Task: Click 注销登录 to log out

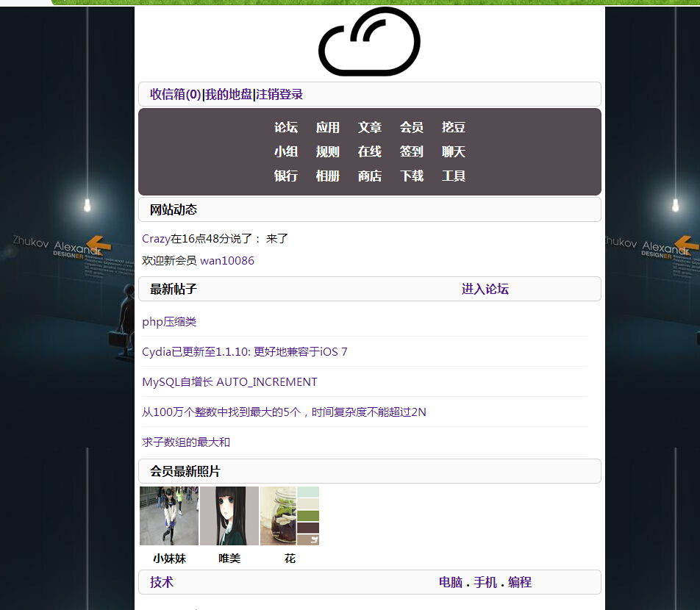Action: click(x=279, y=95)
